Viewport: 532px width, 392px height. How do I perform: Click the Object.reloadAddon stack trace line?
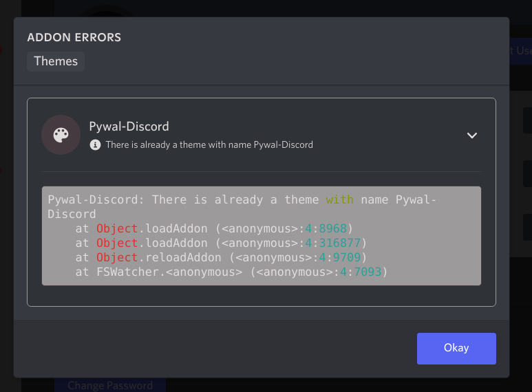221,257
